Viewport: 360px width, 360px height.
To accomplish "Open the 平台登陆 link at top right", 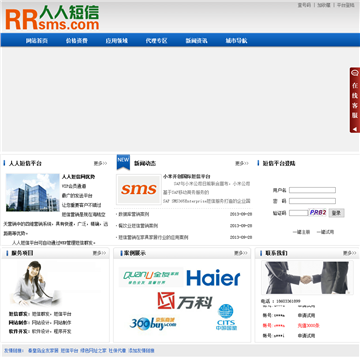I will (x=346, y=5).
